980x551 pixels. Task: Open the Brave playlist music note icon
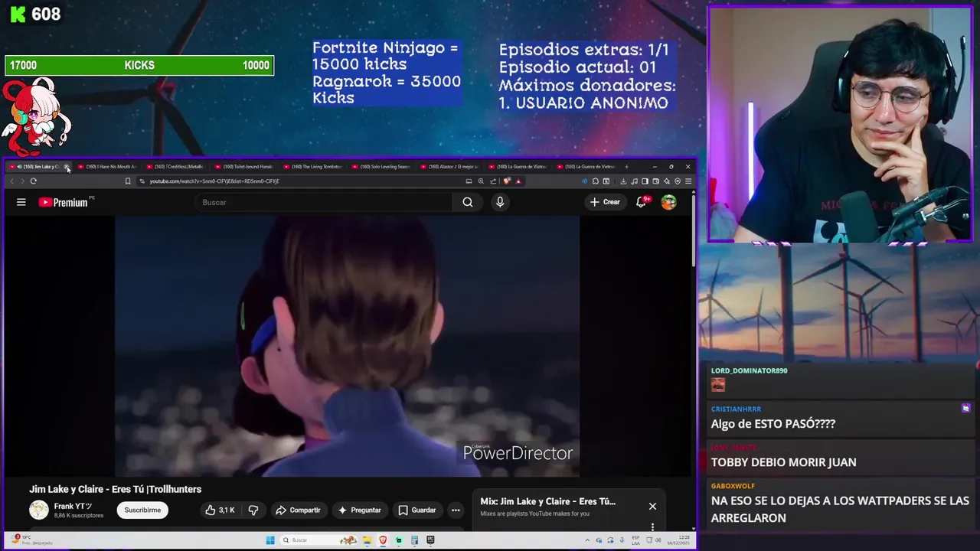(634, 181)
